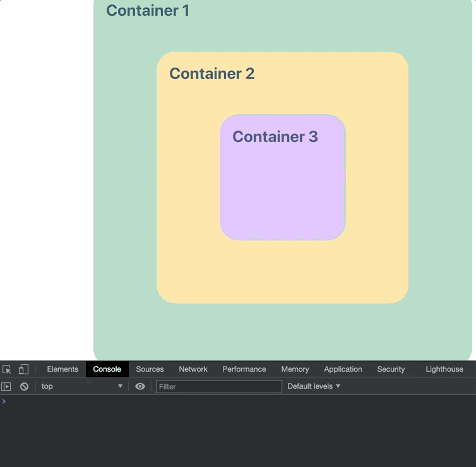The width and height of the screenshot is (476, 467).
Task: Activate the inspect element picker icon
Action: tap(7, 369)
